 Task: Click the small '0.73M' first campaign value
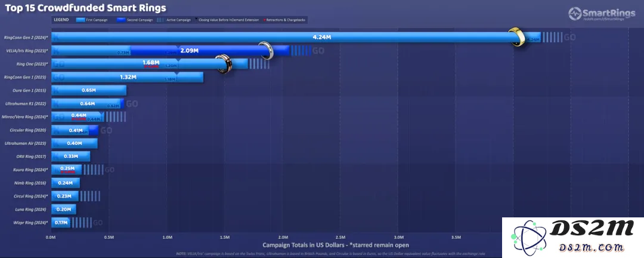click(x=123, y=53)
